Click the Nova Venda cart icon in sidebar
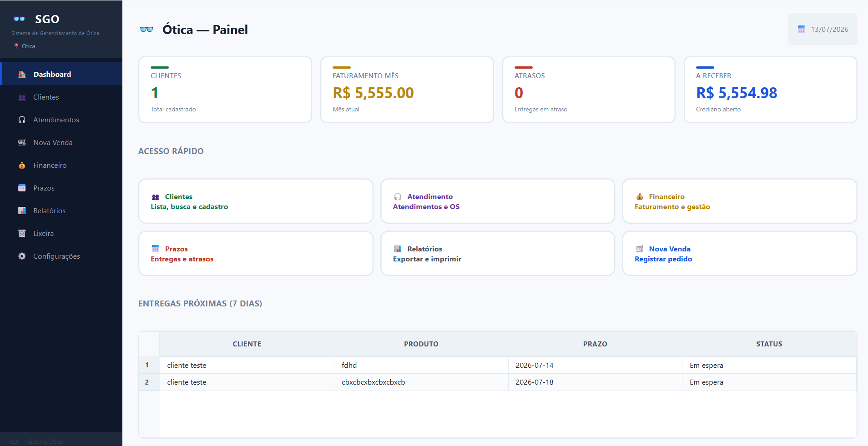This screenshot has width=868, height=446. 22,143
